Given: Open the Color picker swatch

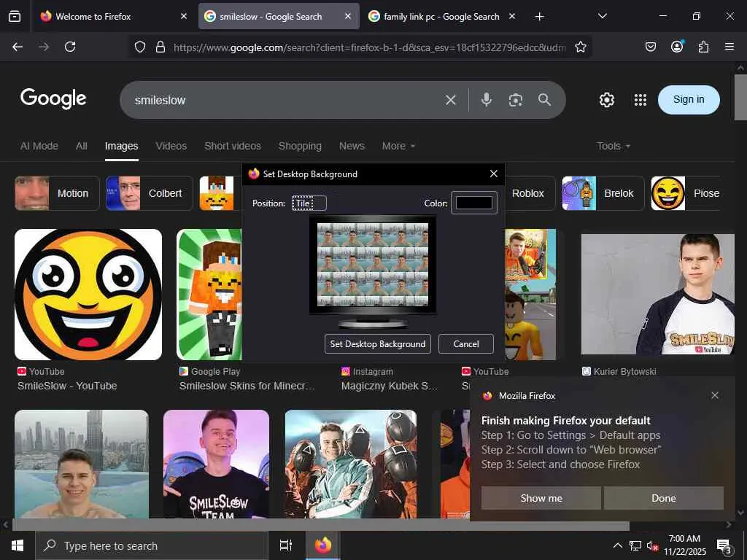Looking at the screenshot, I should pos(474,203).
